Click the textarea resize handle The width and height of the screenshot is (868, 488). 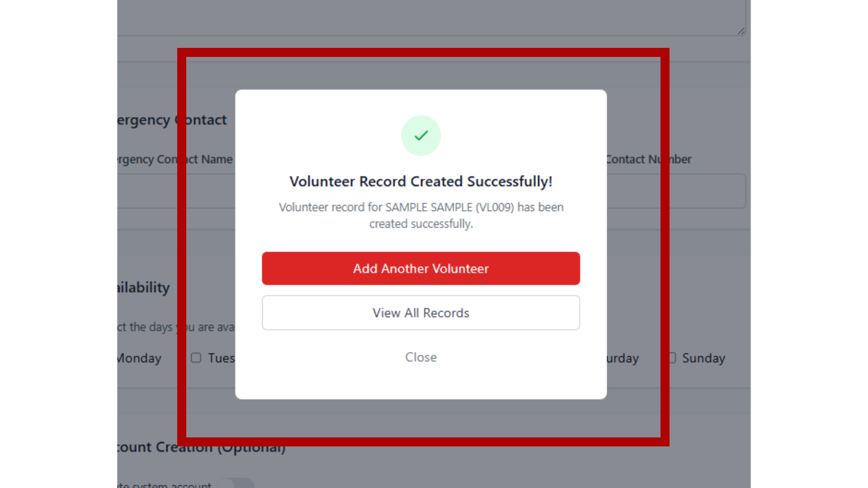[741, 31]
